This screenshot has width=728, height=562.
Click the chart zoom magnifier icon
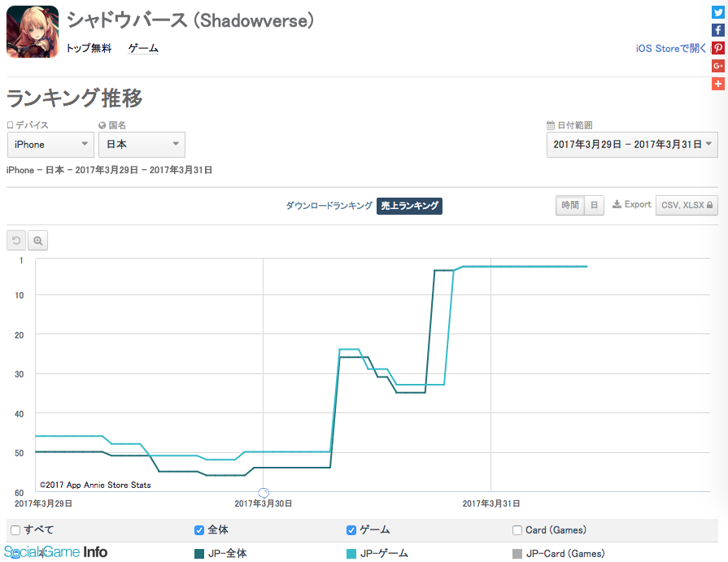click(37, 241)
